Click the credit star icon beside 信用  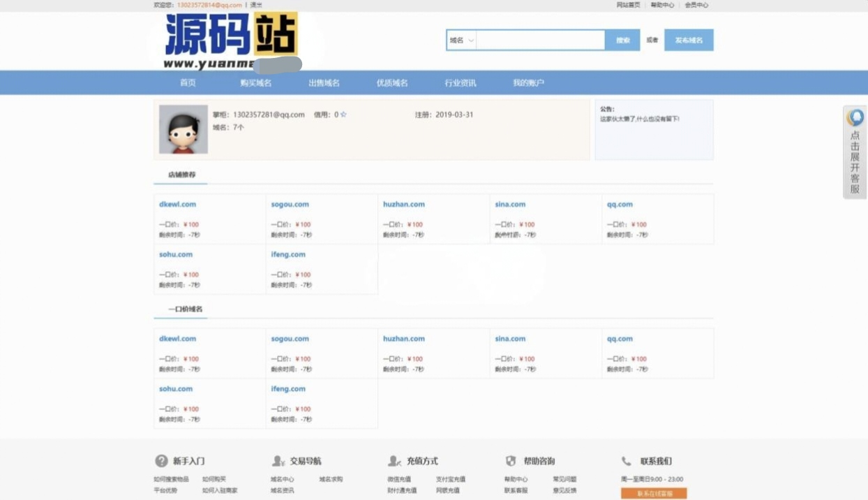(343, 115)
